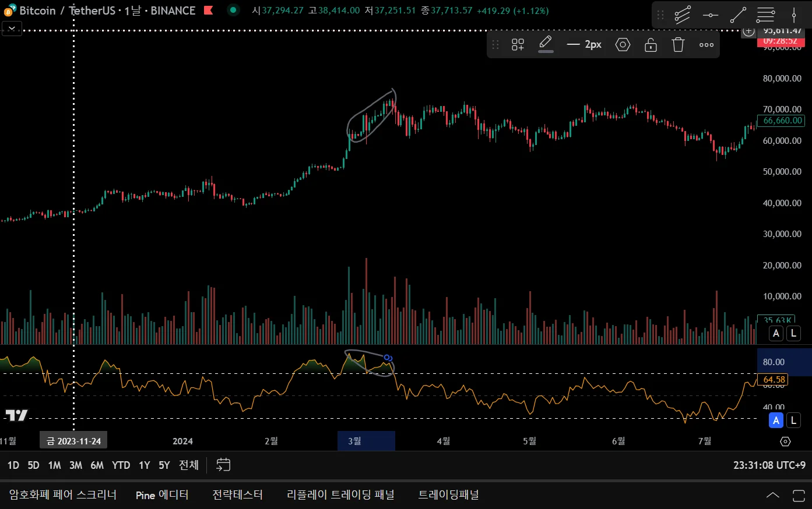
Task: Click the green market status dot
Action: 233,10
